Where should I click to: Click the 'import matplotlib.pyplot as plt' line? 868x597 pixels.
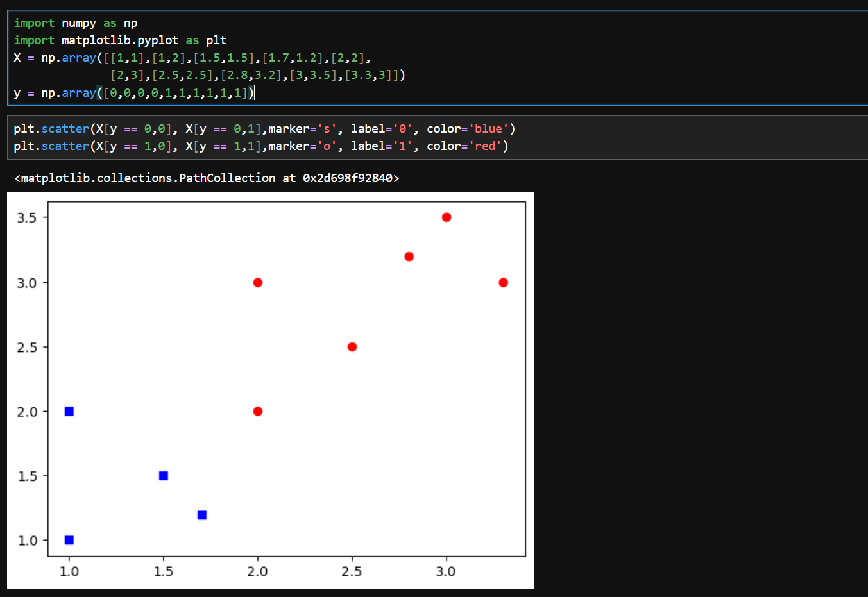coord(120,40)
